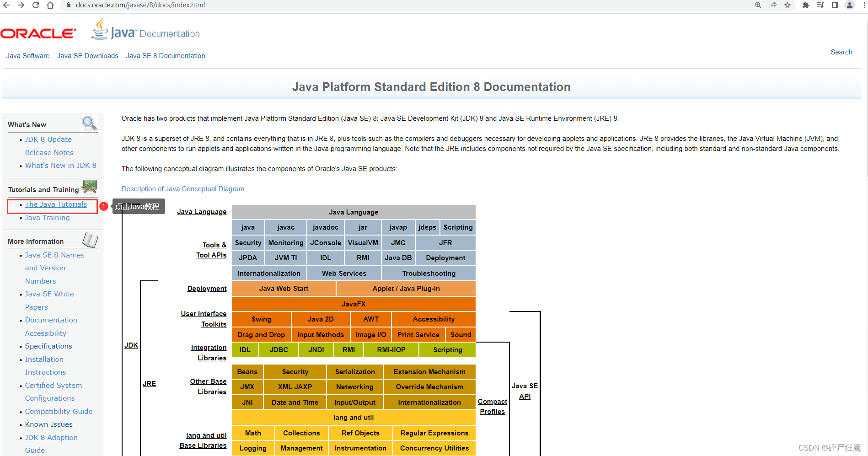Select the Troubleshooting cell in the diagram

[x=429, y=274]
